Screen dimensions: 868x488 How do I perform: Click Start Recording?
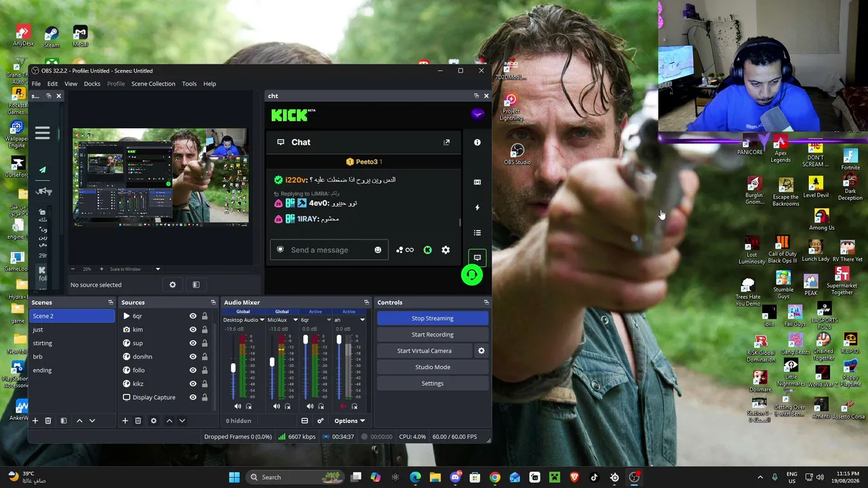click(x=433, y=335)
